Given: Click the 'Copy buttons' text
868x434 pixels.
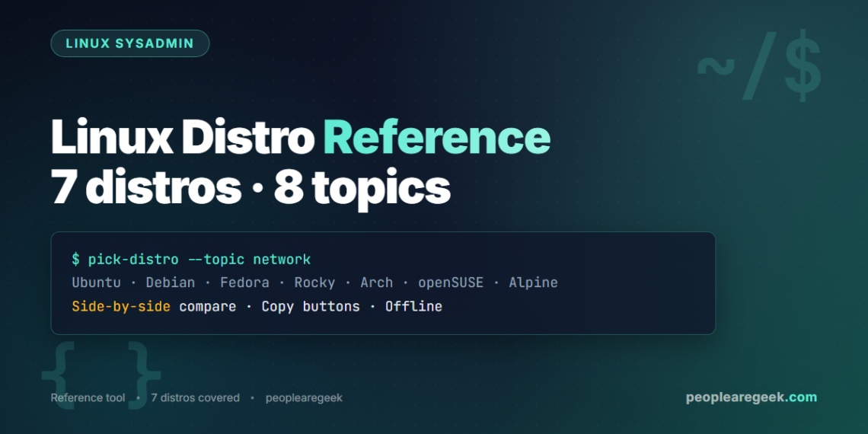Looking at the screenshot, I should (x=311, y=307).
